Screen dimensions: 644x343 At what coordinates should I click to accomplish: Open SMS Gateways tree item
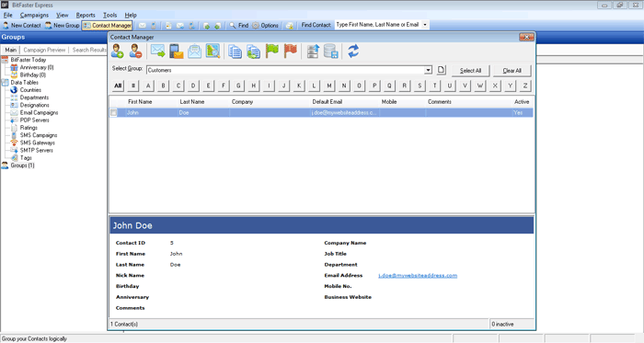point(38,143)
